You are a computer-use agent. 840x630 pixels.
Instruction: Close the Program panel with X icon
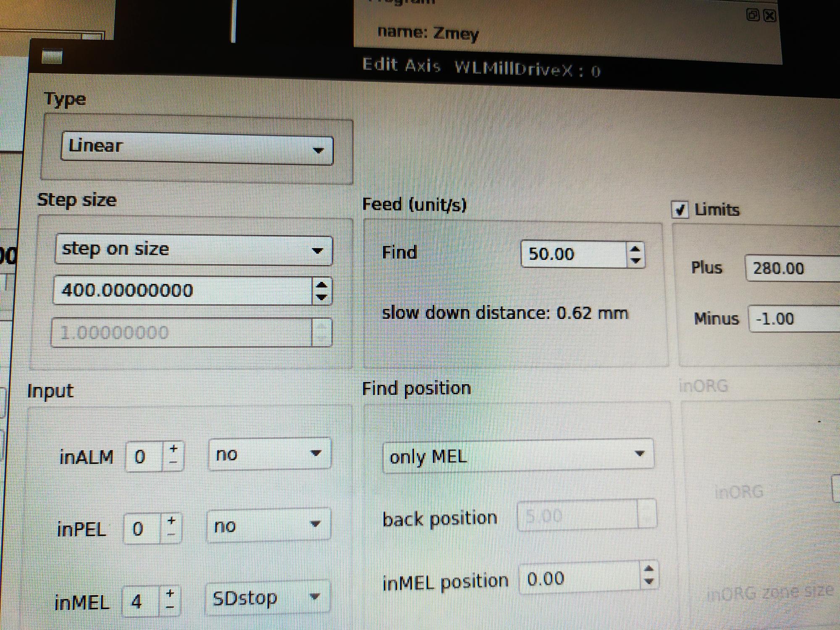click(x=770, y=16)
